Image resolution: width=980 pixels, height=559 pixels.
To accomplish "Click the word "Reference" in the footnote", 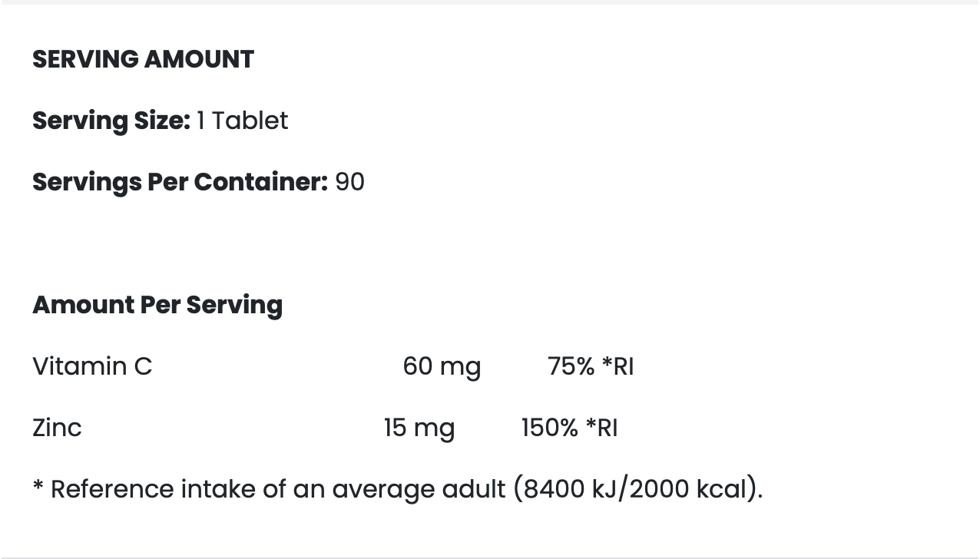I will click(x=112, y=489).
